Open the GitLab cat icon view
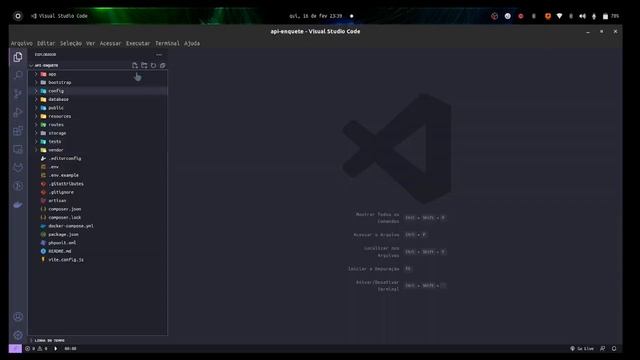Image resolution: width=640 pixels, height=360 pixels. click(x=18, y=168)
